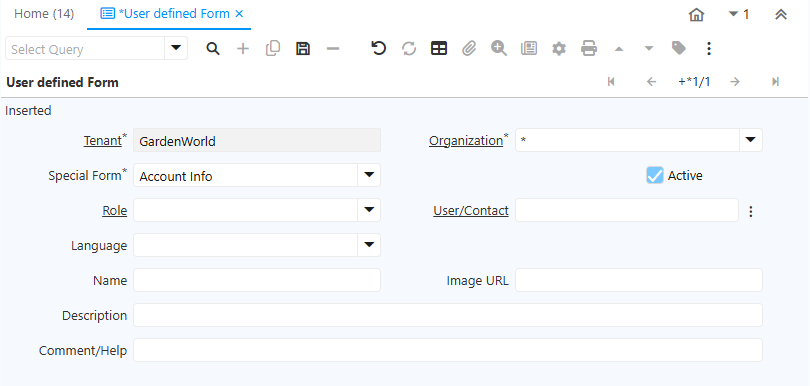Uncheck the Active checkbox
810x386 pixels.
click(x=655, y=176)
